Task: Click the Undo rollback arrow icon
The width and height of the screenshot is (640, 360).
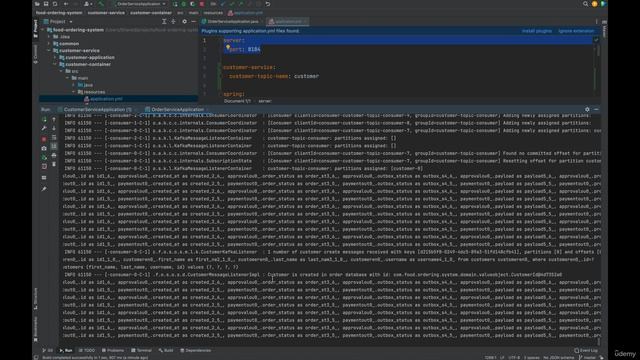Action: click(x=268, y=4)
